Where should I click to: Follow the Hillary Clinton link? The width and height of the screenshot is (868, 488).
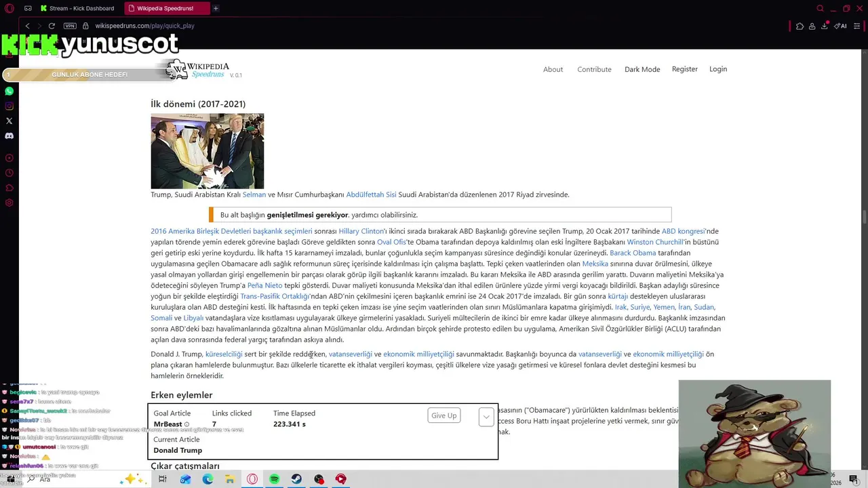click(361, 231)
